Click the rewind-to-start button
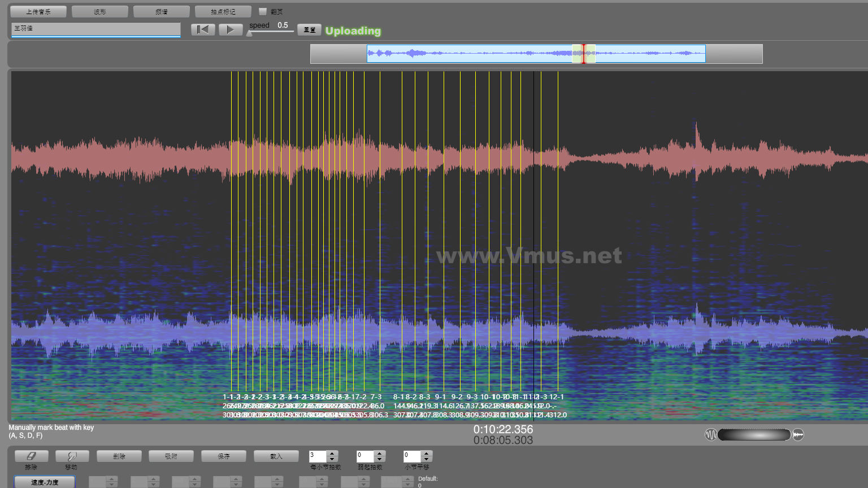Image resolution: width=868 pixels, height=488 pixels. (x=203, y=29)
